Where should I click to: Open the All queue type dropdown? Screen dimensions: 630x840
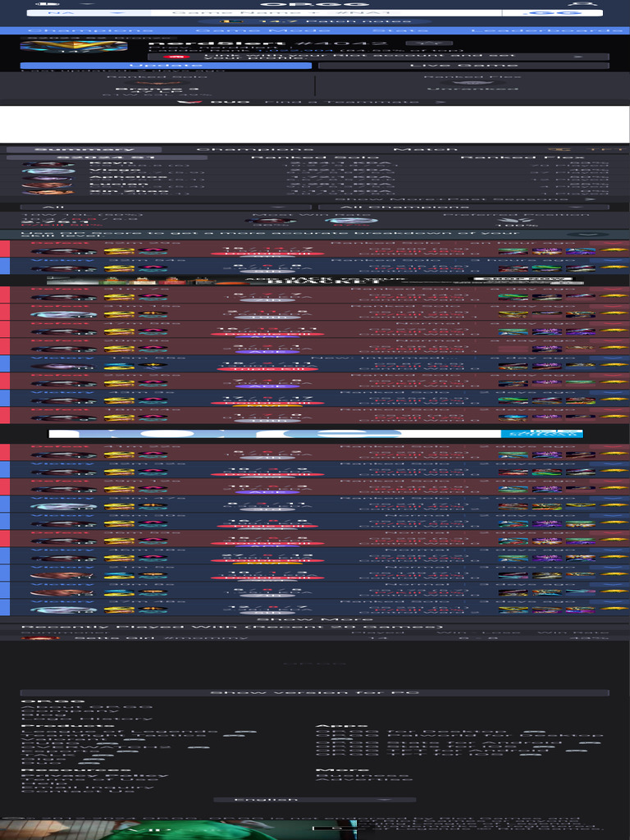click(166, 207)
